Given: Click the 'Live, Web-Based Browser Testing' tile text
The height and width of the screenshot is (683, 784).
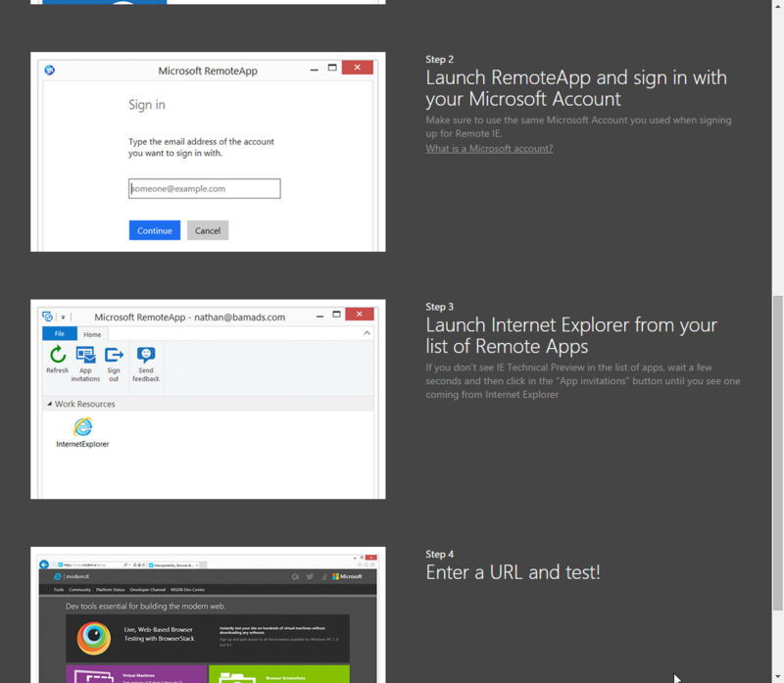Looking at the screenshot, I should (159, 634).
